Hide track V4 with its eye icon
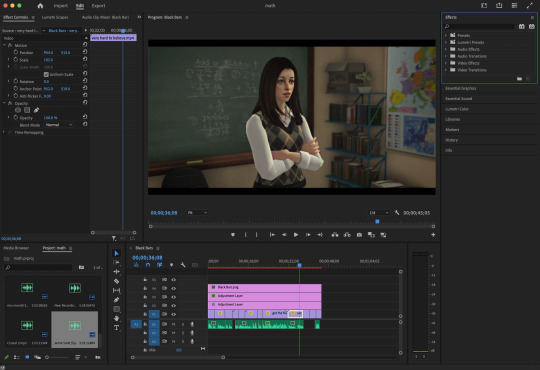 click(x=174, y=288)
